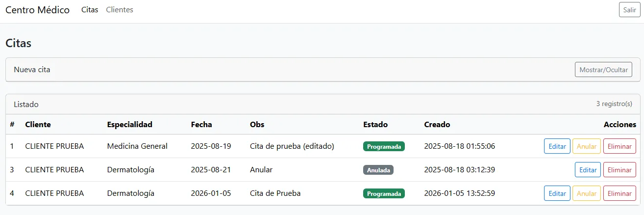Click the Centro Médico brand link
This screenshot has width=644, height=215.
tap(37, 10)
